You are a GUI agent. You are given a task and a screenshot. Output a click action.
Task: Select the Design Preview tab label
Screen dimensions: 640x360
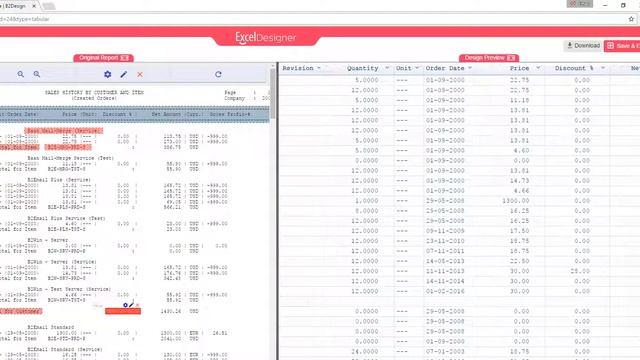(484, 58)
